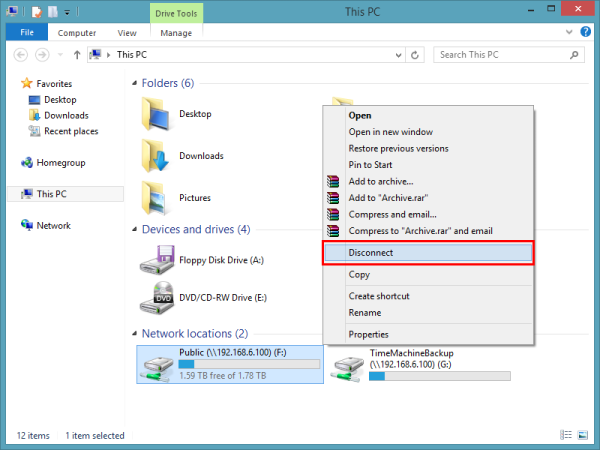Select Favorites in navigation pane
Screen dimensions: 600x450
(47, 83)
